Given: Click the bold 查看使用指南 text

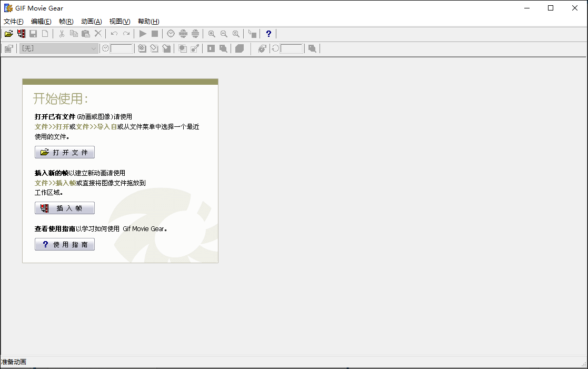Looking at the screenshot, I should [x=55, y=229].
